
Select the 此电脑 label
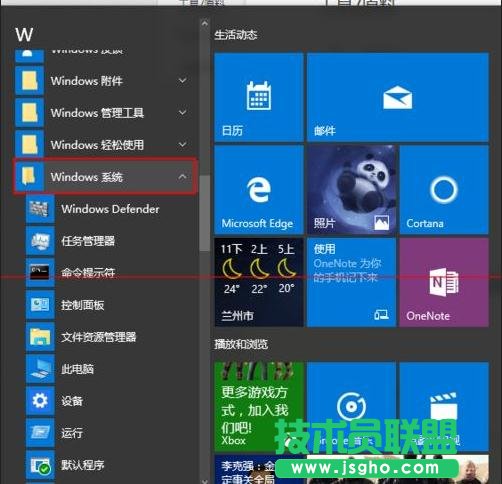pyautogui.click(x=77, y=369)
